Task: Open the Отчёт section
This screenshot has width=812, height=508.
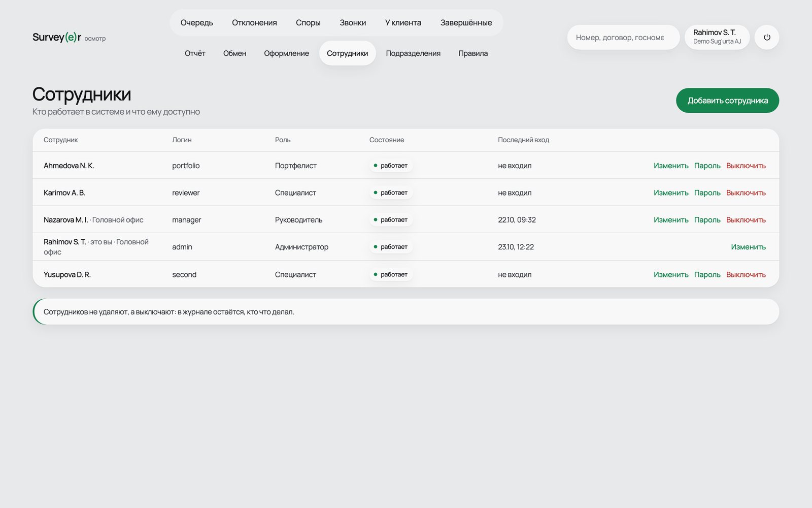Action: pos(195,53)
